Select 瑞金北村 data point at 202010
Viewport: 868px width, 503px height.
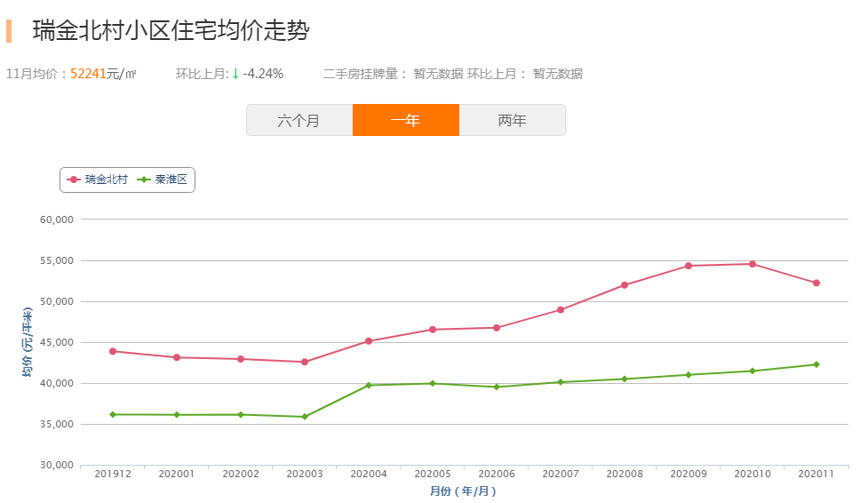pos(753,264)
